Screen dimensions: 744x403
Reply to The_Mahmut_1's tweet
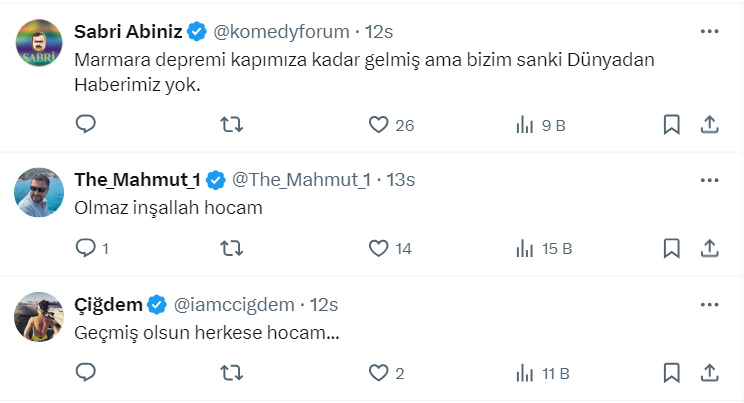[x=86, y=248]
